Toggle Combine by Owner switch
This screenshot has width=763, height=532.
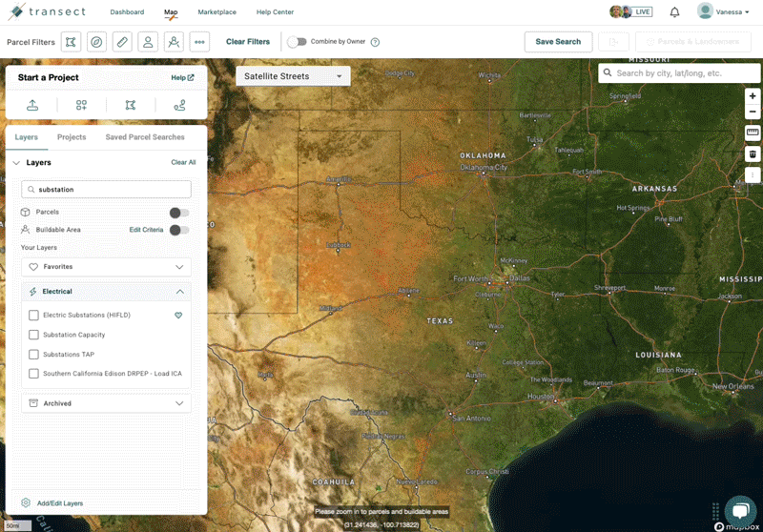297,42
